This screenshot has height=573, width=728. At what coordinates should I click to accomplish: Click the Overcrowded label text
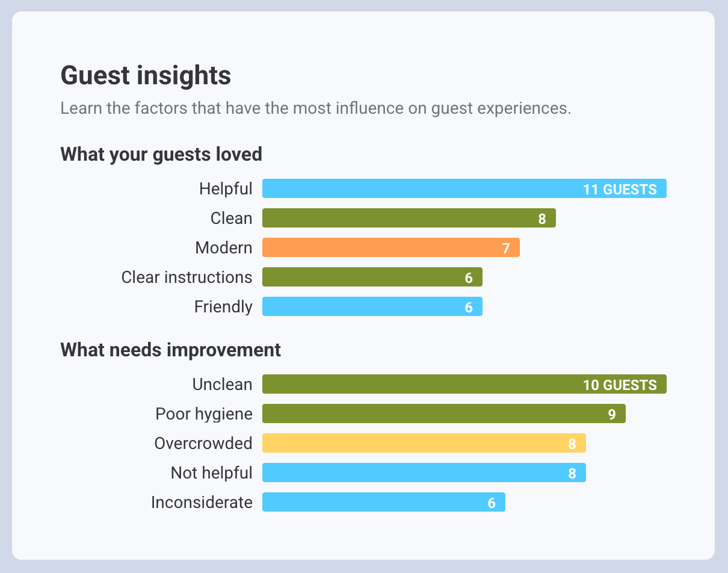tap(203, 444)
